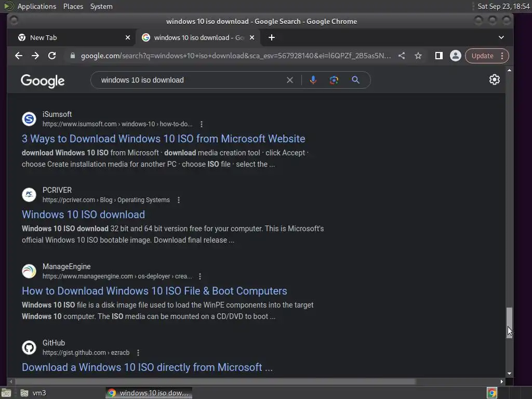The image size is (532, 399).
Task: Click the show desktop taskbar icon
Action: pos(6,393)
